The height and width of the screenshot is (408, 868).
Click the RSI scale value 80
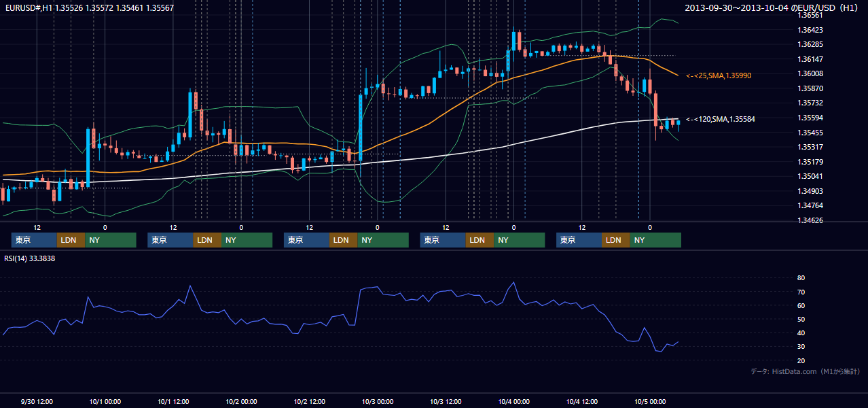click(x=801, y=278)
